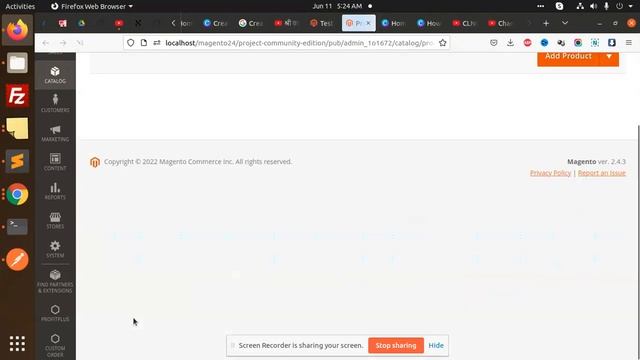
Task: Click the Add Product button
Action: [568, 57]
